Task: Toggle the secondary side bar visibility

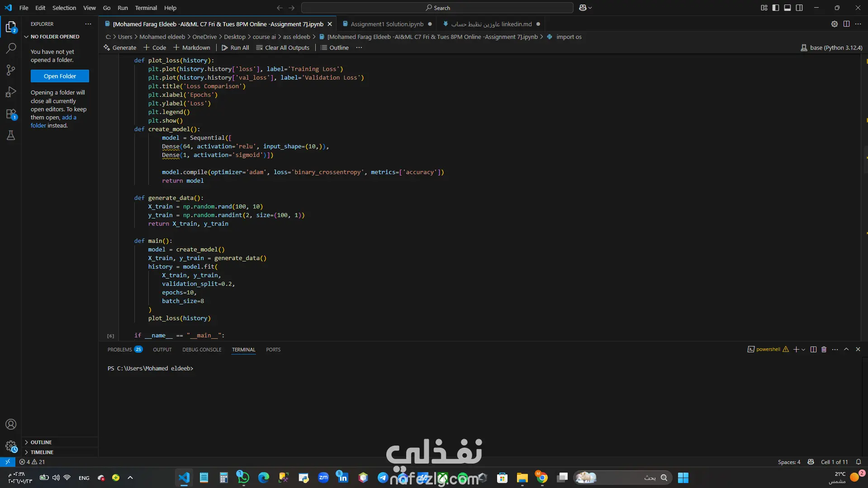Action: pyautogui.click(x=799, y=8)
